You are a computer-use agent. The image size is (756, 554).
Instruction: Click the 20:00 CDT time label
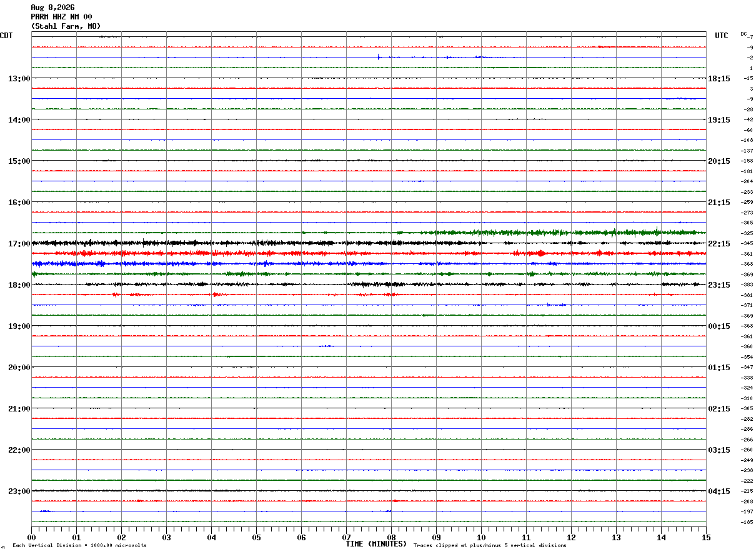19,367
